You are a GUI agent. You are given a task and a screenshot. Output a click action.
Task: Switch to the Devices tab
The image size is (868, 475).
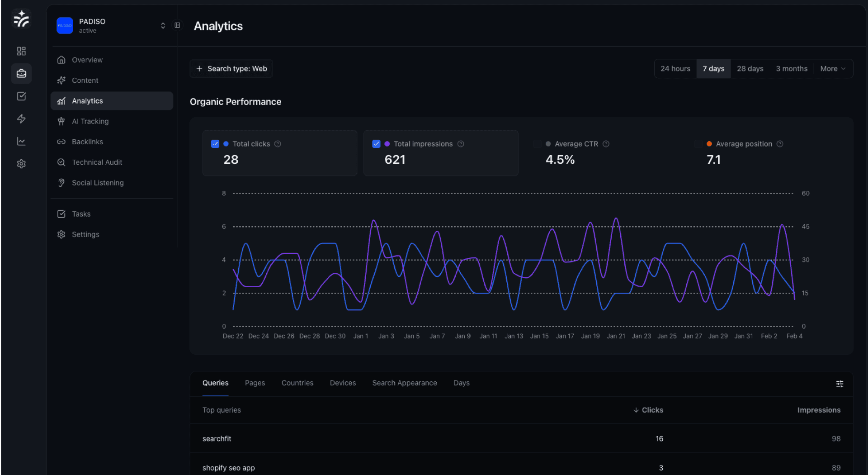[x=343, y=383]
